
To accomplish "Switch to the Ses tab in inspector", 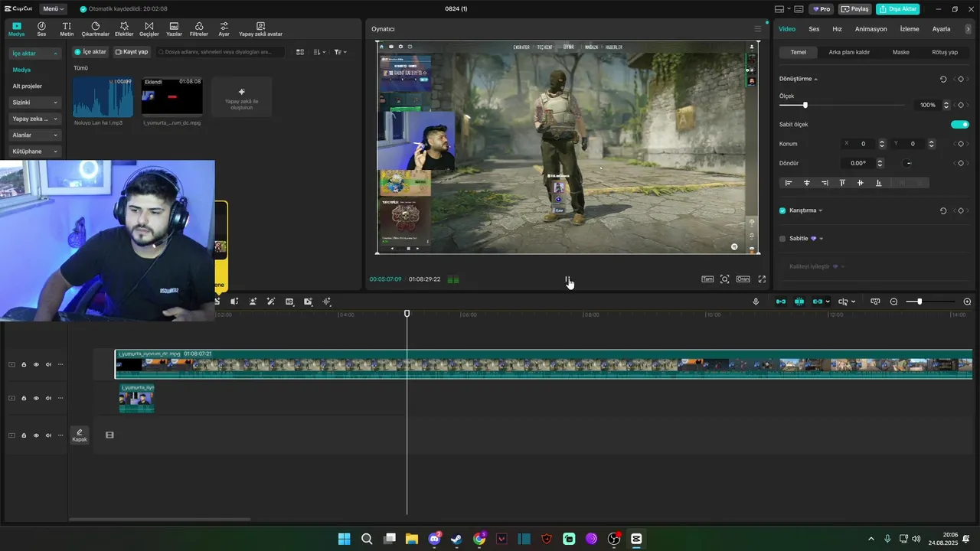I will [x=814, y=29].
